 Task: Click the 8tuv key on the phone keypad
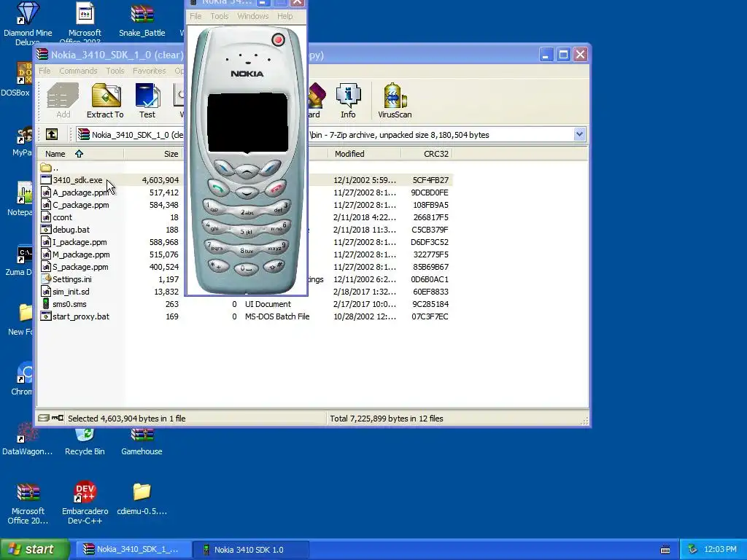point(246,251)
